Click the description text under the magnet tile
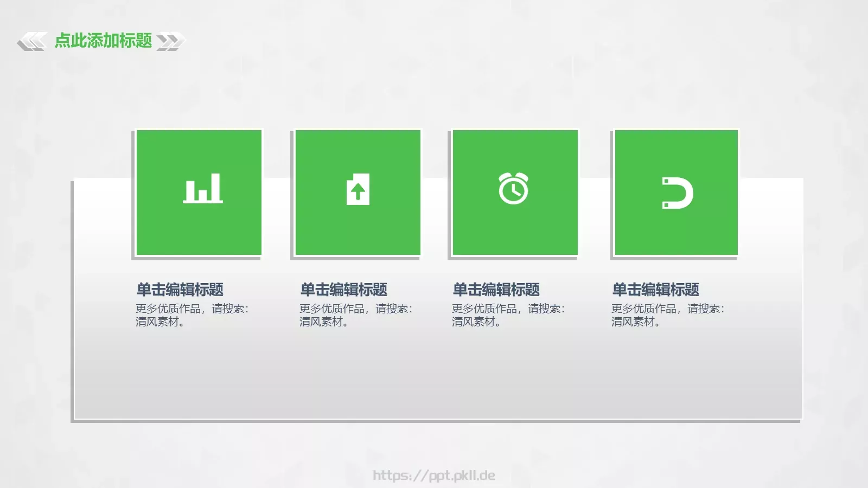Viewport: 868px width, 488px height. [x=668, y=315]
